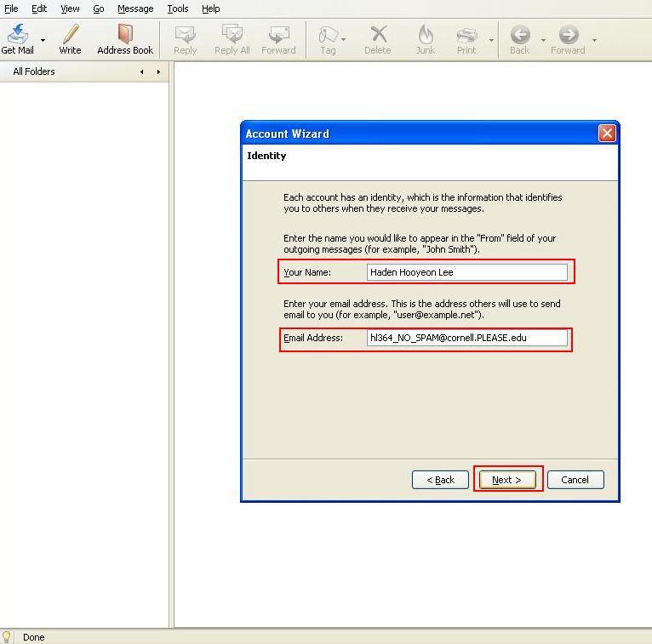Go to previous step with < Back
The height and width of the screenshot is (644, 652).
(x=440, y=480)
